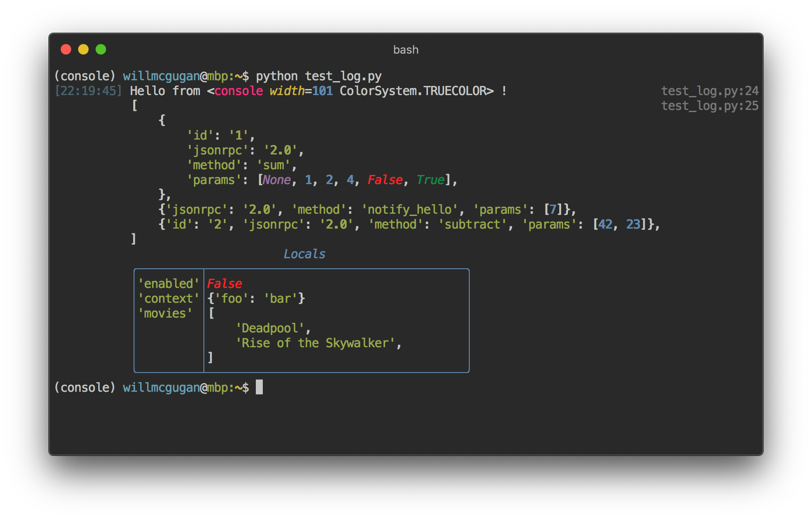Image resolution: width=812 pixels, height=520 pixels.
Task: Click the green True value in params
Action: [430, 180]
